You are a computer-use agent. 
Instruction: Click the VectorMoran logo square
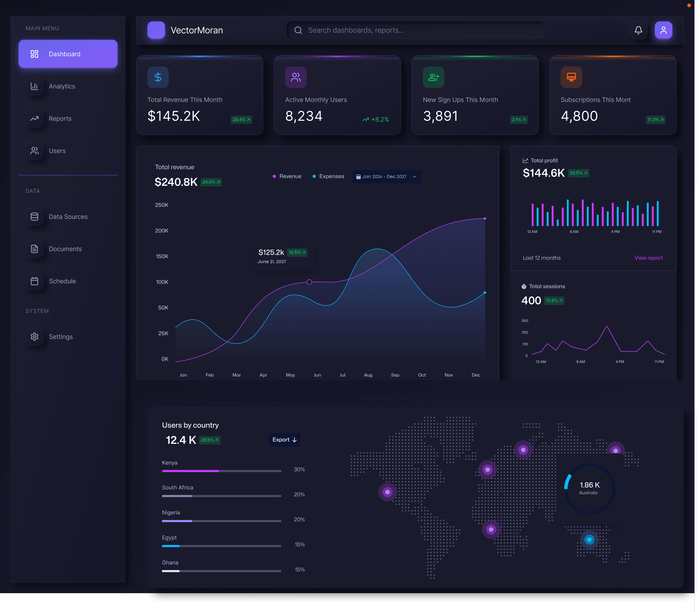tap(156, 30)
